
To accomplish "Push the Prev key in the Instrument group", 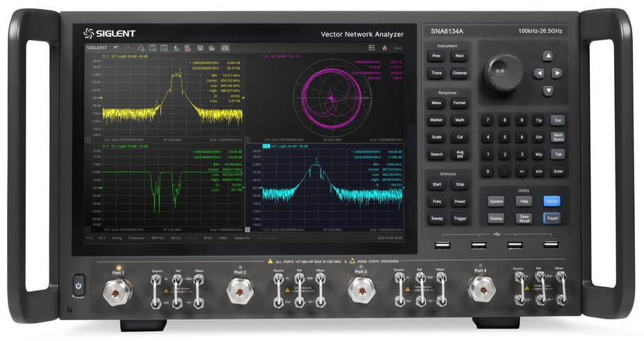I will point(437,56).
